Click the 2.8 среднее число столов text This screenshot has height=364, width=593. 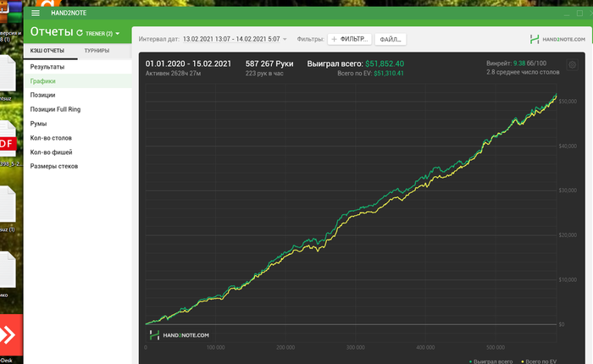(x=523, y=72)
